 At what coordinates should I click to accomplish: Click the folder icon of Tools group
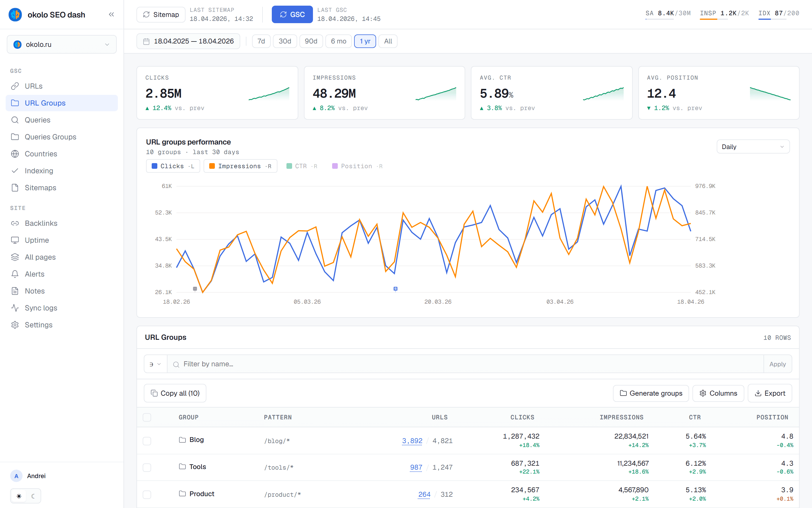[182, 467]
